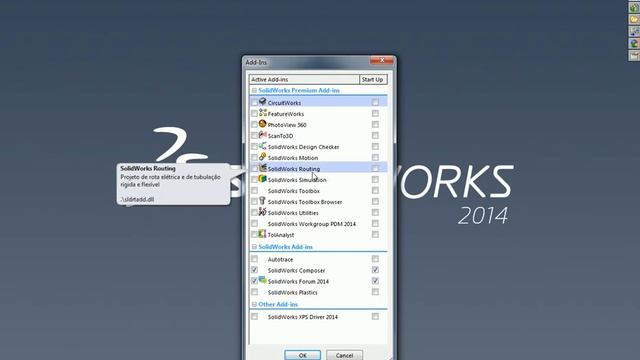640x360 pixels.
Task: Select the 'TolAnalyst' row text
Action: (x=281, y=235)
